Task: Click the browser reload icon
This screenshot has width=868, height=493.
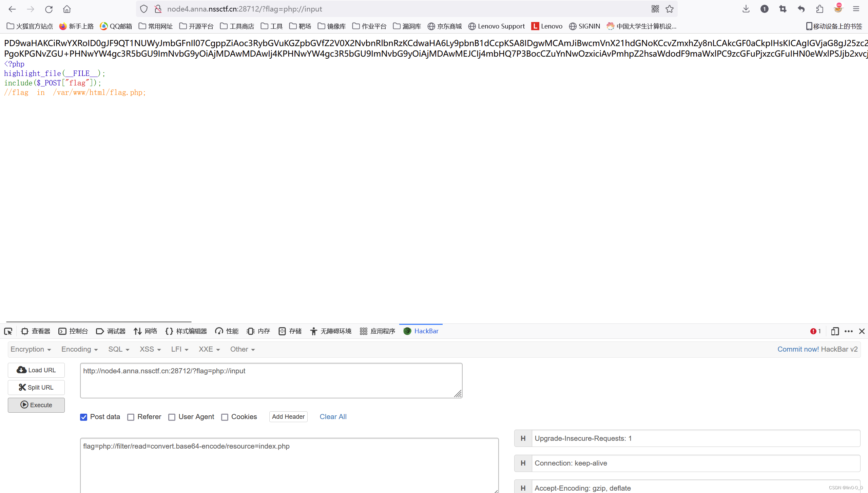Action: [49, 9]
